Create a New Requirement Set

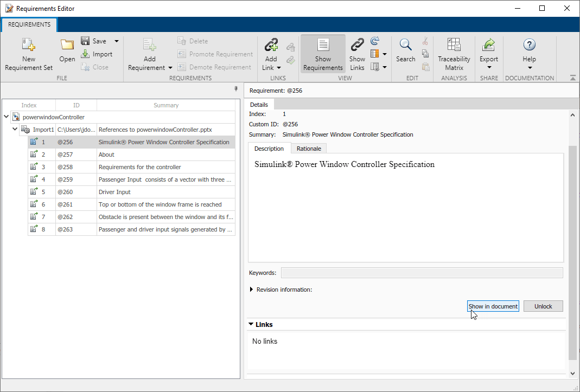tap(28, 53)
